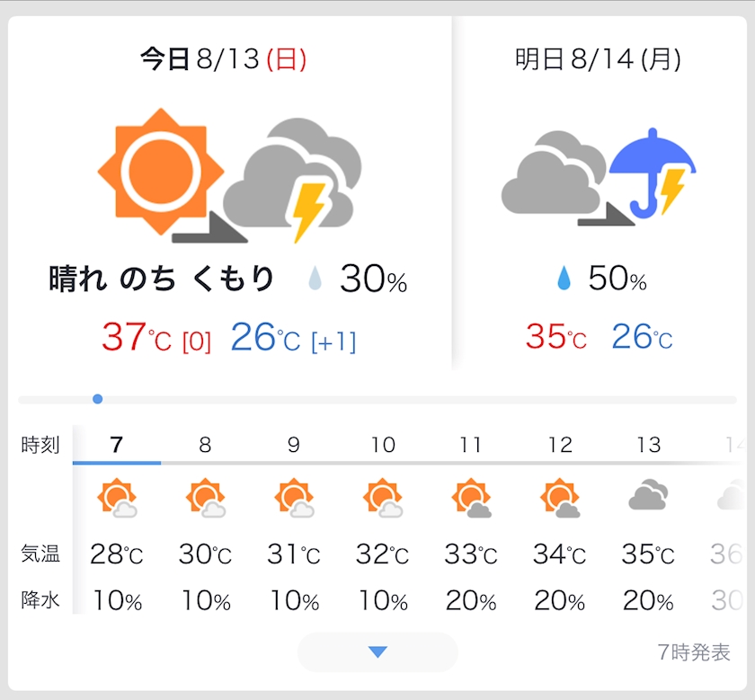Switch to the 明日 8/14 forecast tab
Image resolution: width=755 pixels, height=700 pixels.
[598, 60]
